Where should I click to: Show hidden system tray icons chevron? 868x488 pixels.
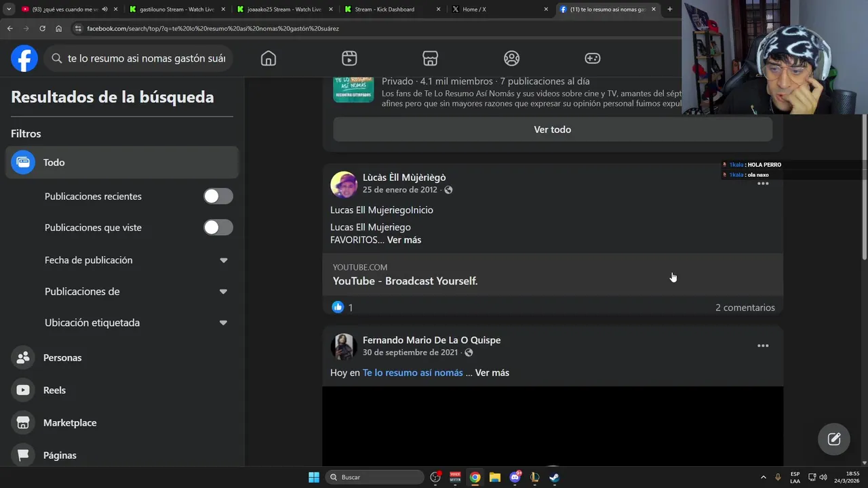click(763, 477)
